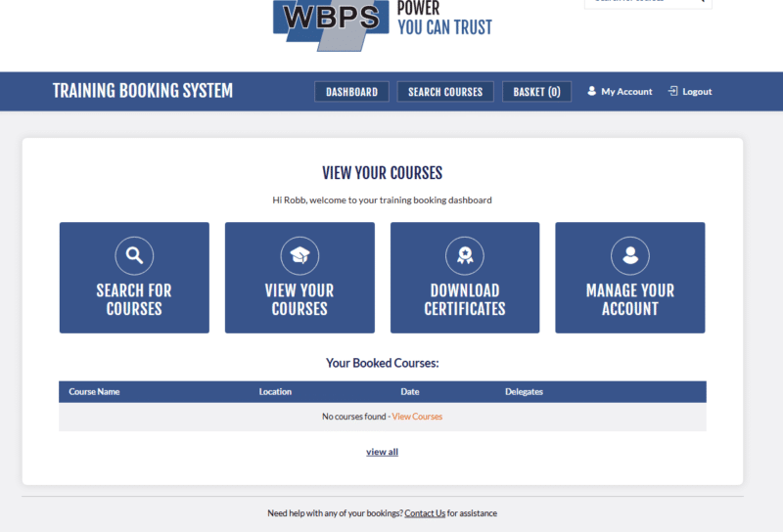The image size is (783, 532).
Task: Click the 'view all' link below the table
Action: [382, 452]
